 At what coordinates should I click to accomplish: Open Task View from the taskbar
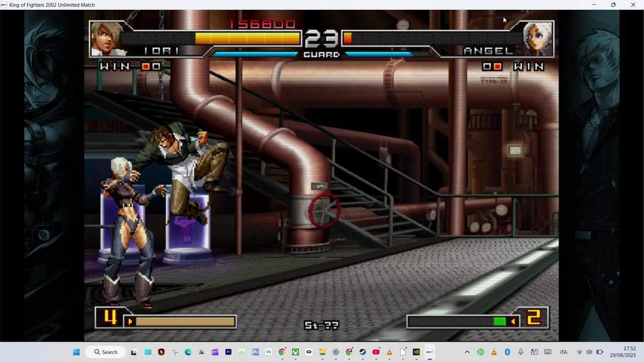coord(134,352)
